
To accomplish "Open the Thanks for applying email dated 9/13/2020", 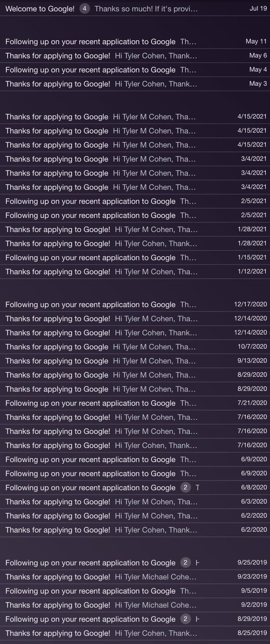I will [135, 361].
